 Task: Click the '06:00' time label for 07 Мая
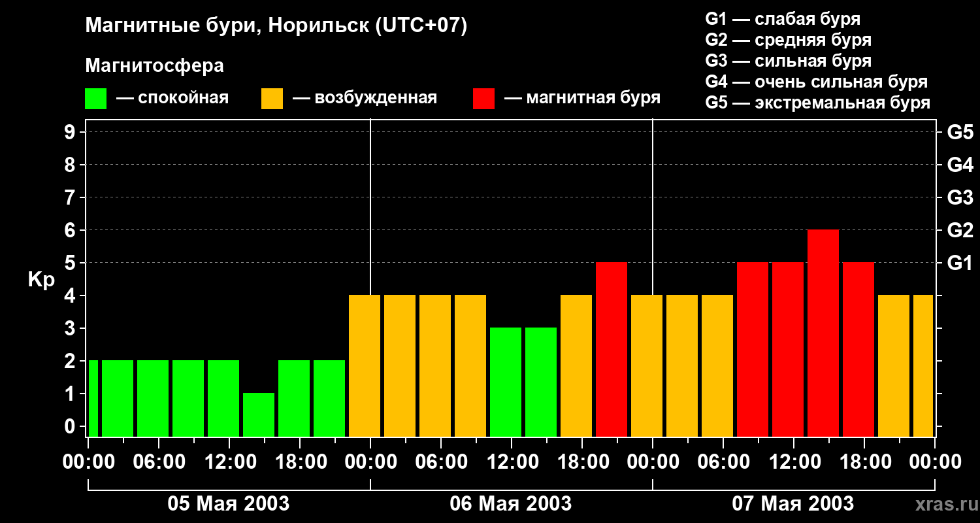coord(723,462)
